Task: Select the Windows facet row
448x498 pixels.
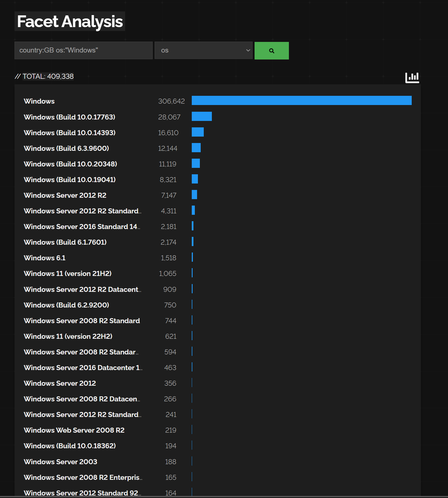Action: tap(39, 101)
